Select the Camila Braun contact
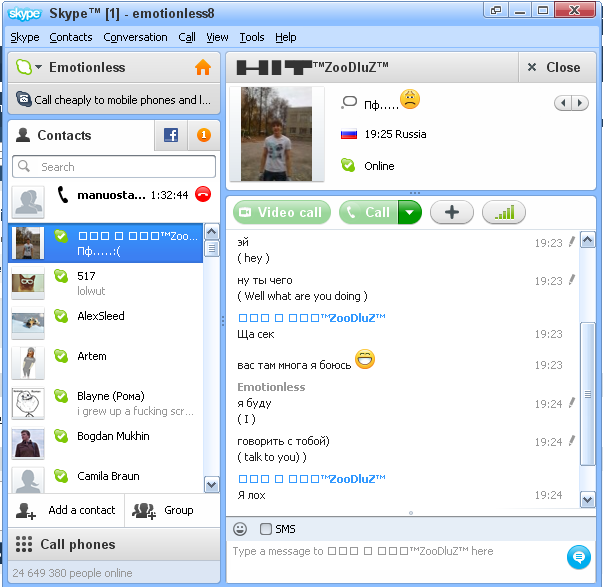This screenshot has width=603, height=587. (x=106, y=479)
